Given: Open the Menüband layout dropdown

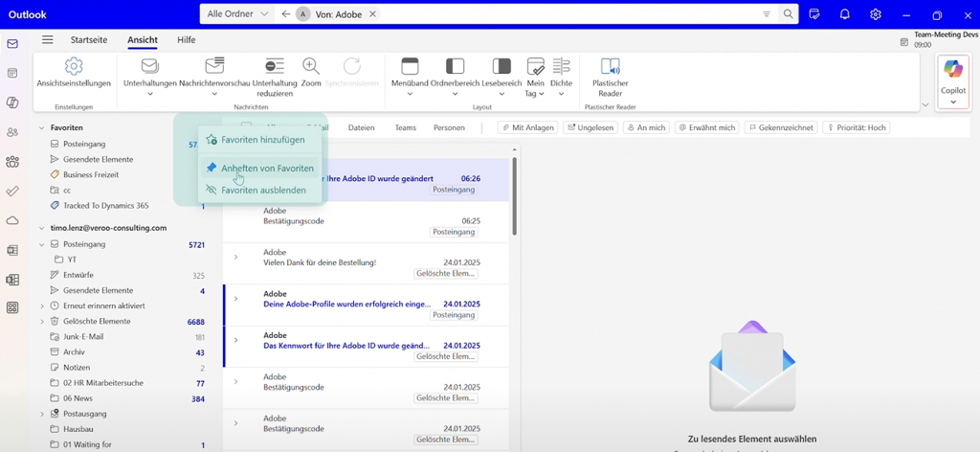Looking at the screenshot, I should pos(410,94).
